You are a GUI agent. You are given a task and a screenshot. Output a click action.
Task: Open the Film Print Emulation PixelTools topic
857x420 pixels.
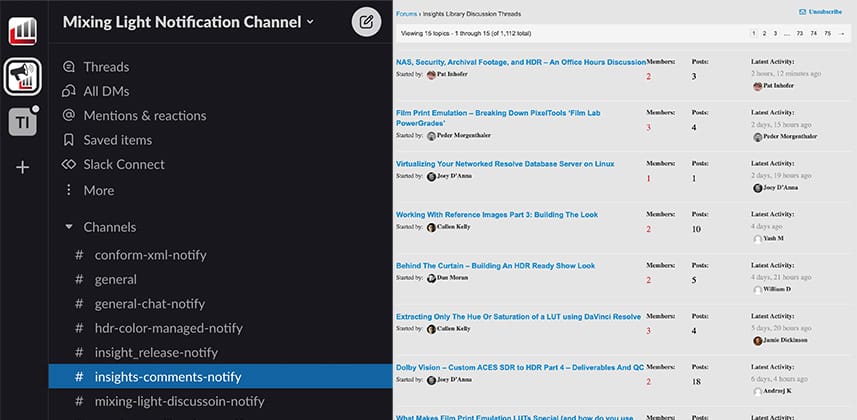498,118
